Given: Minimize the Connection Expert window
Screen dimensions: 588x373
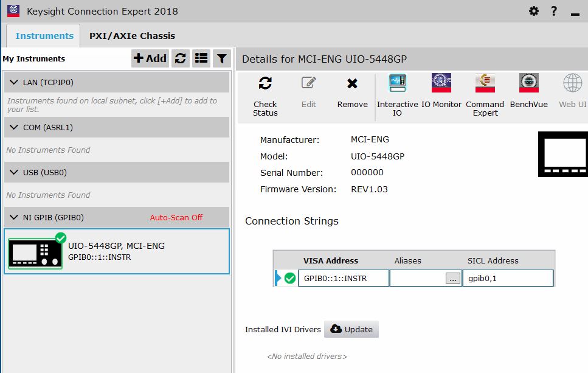Looking at the screenshot, I should point(575,14).
